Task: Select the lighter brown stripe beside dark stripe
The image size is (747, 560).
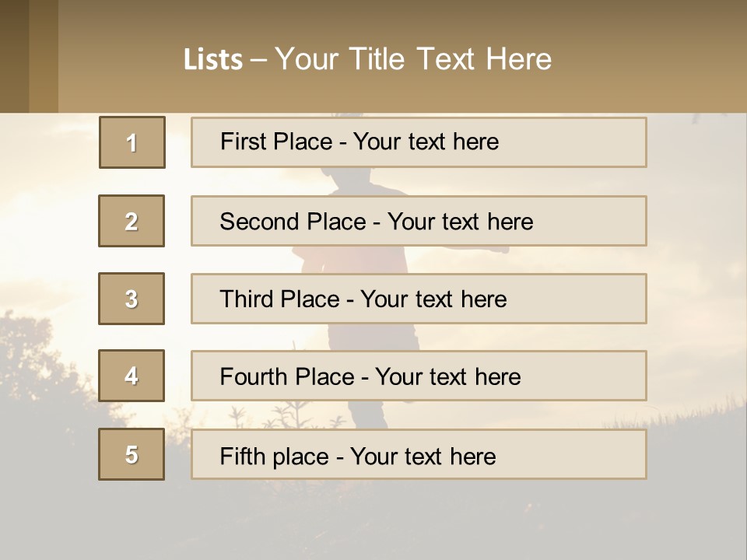Action: 44,56
